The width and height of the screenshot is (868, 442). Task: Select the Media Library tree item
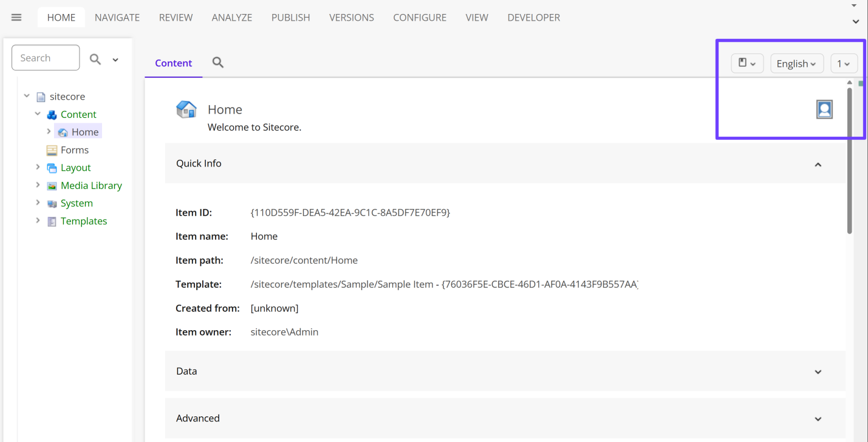click(x=91, y=185)
